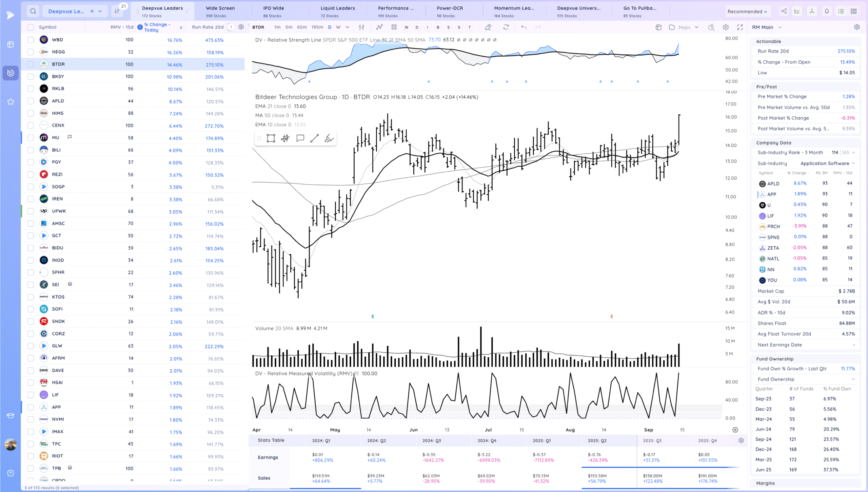Image resolution: width=868 pixels, height=492 pixels.
Task: Select the eraser tool in chart toolbar
Action: 488,27
